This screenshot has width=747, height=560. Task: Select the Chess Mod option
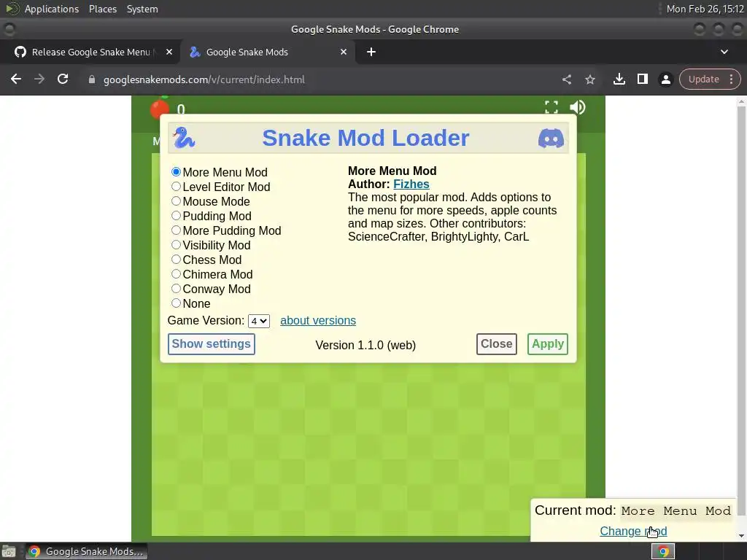[x=176, y=260]
